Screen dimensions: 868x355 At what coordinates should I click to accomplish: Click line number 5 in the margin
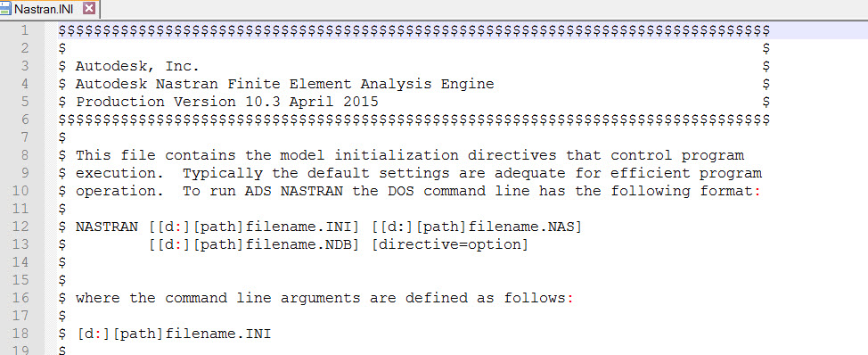[24, 102]
